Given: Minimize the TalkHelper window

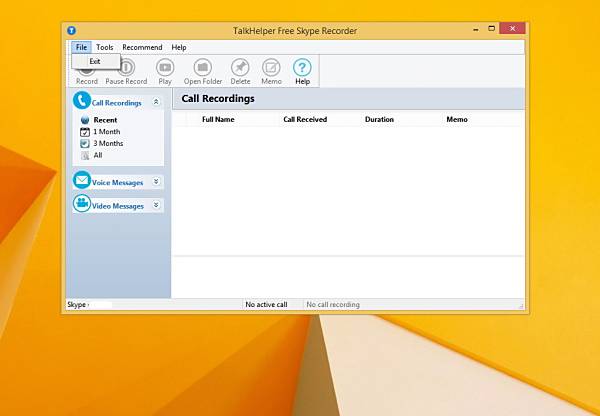Looking at the screenshot, I should pos(476,29).
